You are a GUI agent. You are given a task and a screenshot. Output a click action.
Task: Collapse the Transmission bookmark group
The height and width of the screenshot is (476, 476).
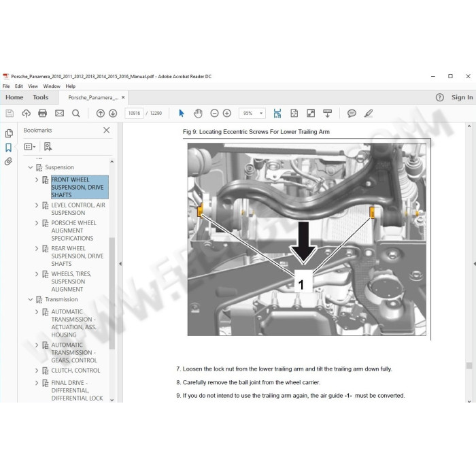(x=30, y=299)
